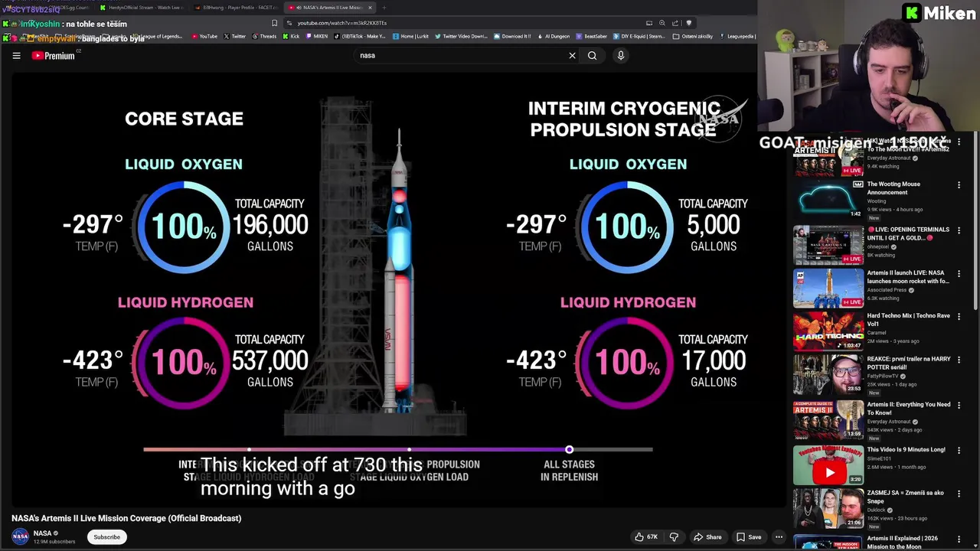Open 'ZASMEJ SA = Zmeníš sa ako Snape' video
This screenshot has width=980, height=551.
tap(828, 509)
